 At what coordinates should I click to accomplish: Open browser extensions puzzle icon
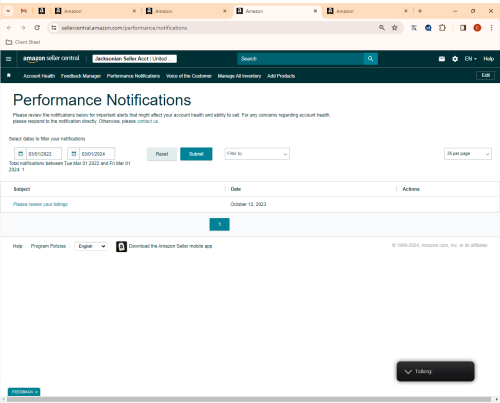click(x=442, y=28)
